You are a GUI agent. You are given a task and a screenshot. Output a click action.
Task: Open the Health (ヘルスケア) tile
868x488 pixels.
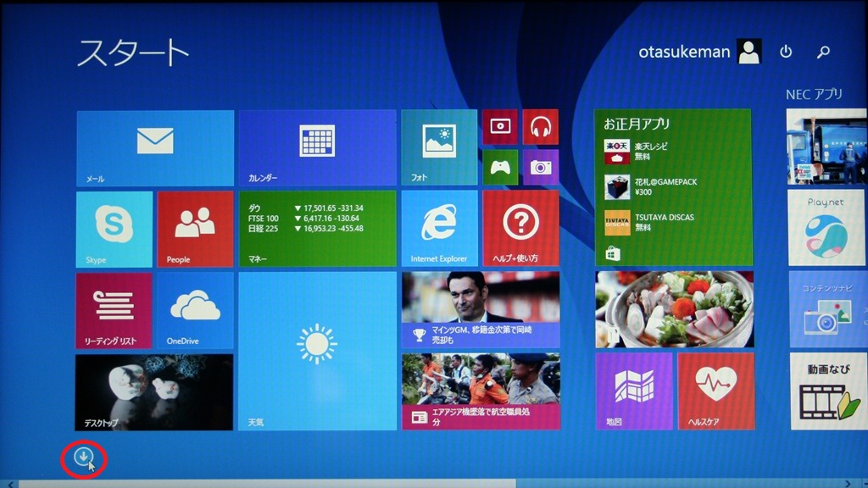[715, 391]
